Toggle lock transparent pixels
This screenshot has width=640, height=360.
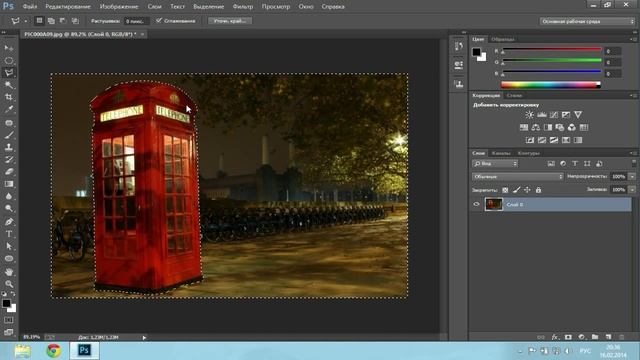(x=505, y=190)
